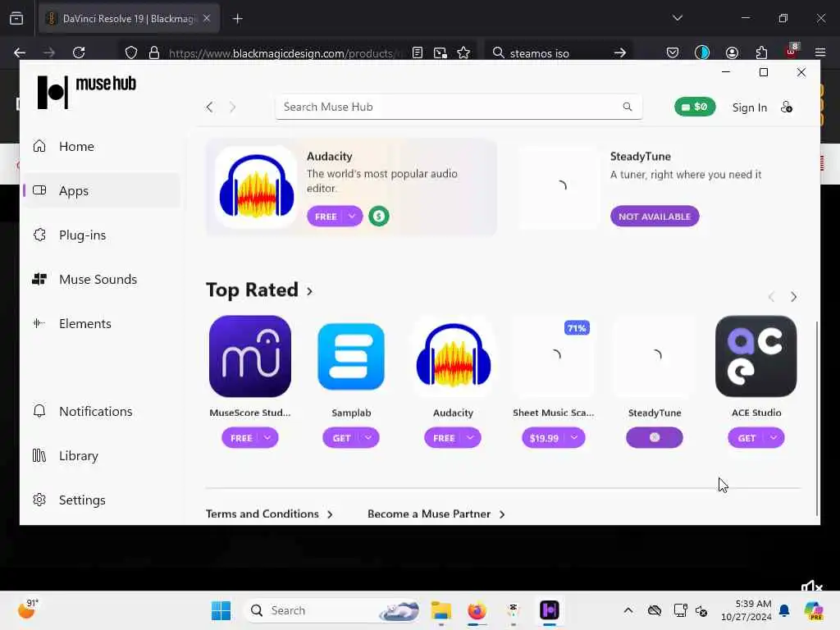
Task: Open Notifications in sidebar
Action: pos(102,411)
